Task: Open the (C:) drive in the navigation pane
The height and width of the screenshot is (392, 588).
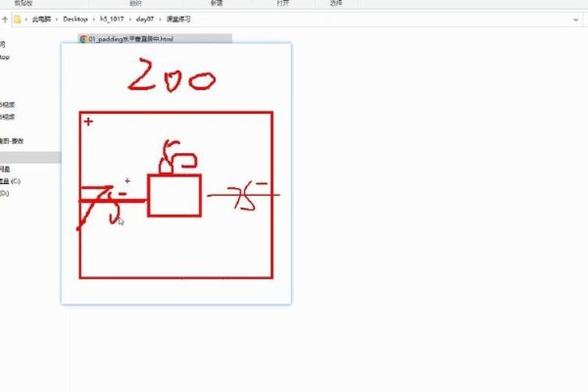Action: point(12,181)
